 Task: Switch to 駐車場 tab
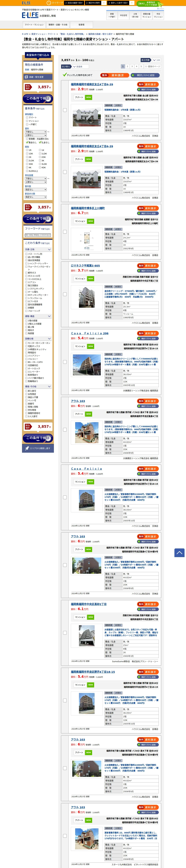[81, 25]
